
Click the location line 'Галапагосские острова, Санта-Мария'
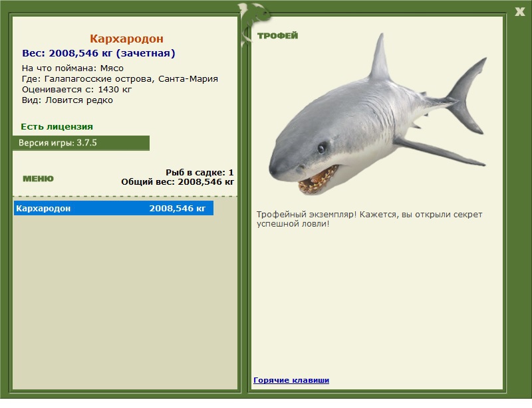pyautogui.click(x=131, y=79)
